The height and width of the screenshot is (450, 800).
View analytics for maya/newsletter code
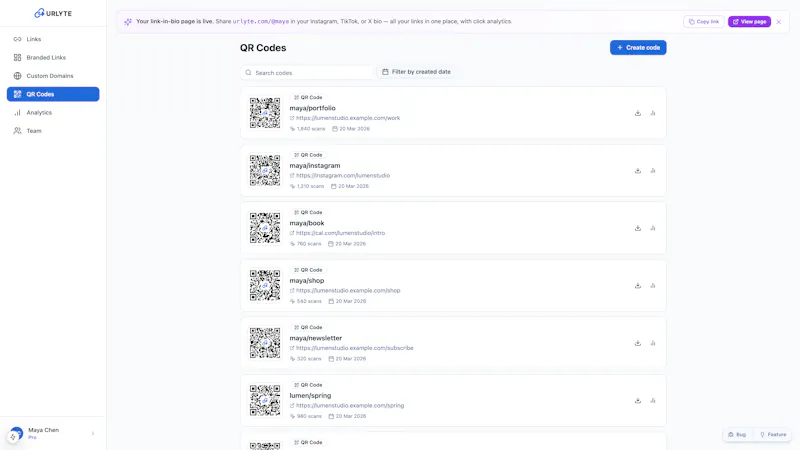click(x=653, y=343)
